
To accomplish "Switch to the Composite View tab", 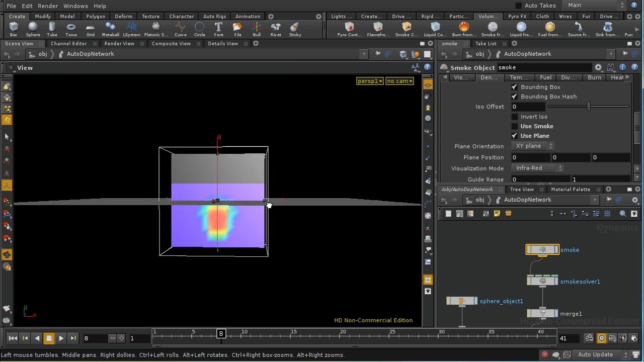I will coord(171,44).
